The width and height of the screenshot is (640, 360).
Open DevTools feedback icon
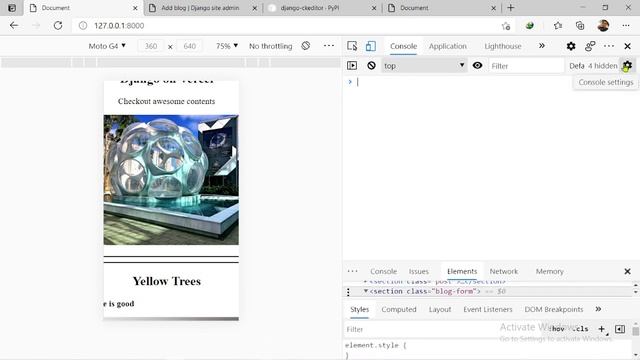click(x=590, y=46)
